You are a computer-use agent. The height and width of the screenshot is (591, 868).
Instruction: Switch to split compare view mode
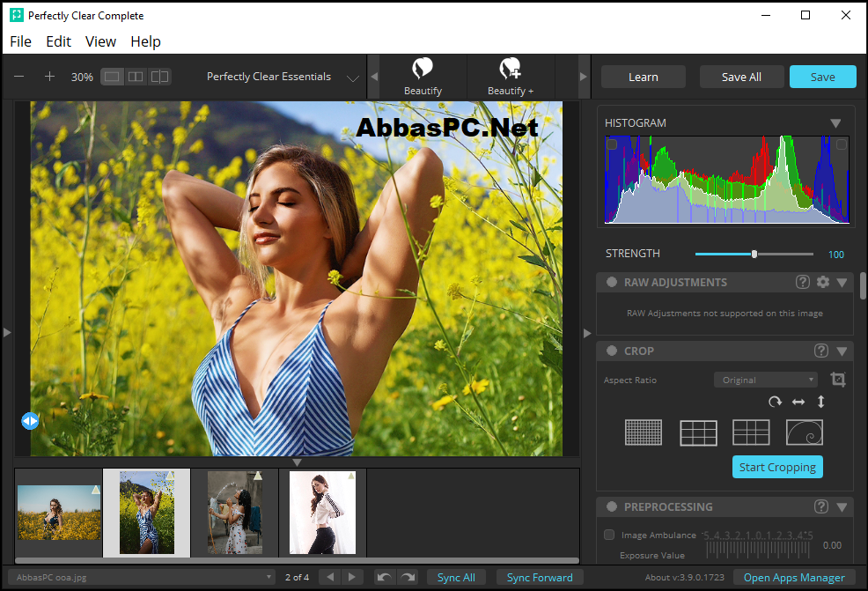coord(159,77)
